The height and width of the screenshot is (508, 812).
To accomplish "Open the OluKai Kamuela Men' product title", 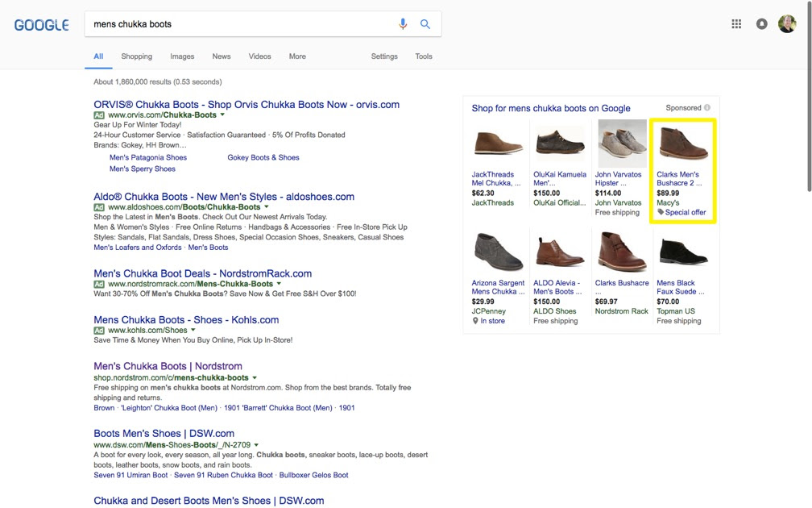I will tap(560, 179).
